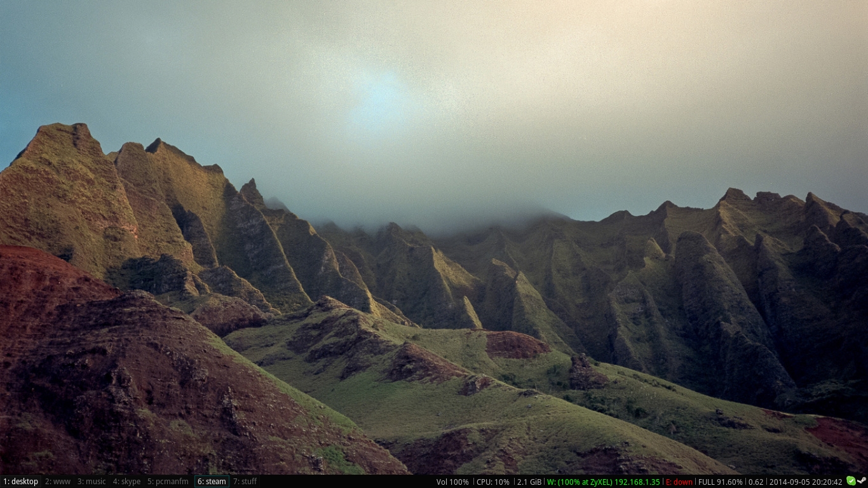Click the 0.62 load average entry
Screen dimensions: 868x488
click(756, 482)
